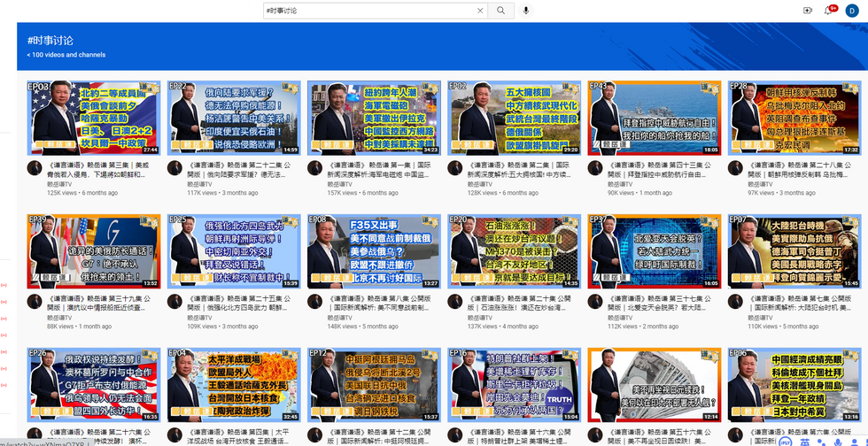Play the EP37 video thumbnail
Image resolution: width=868 pixels, height=446 pixels.
(655, 251)
